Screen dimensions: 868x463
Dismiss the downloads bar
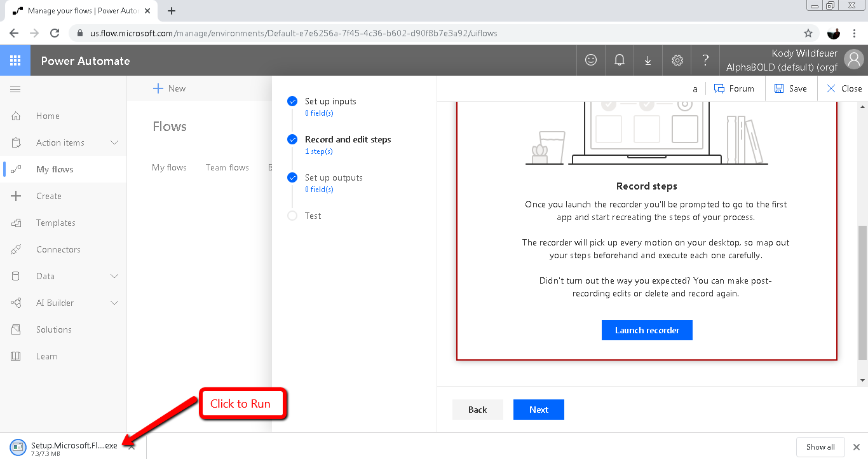pos(856,446)
